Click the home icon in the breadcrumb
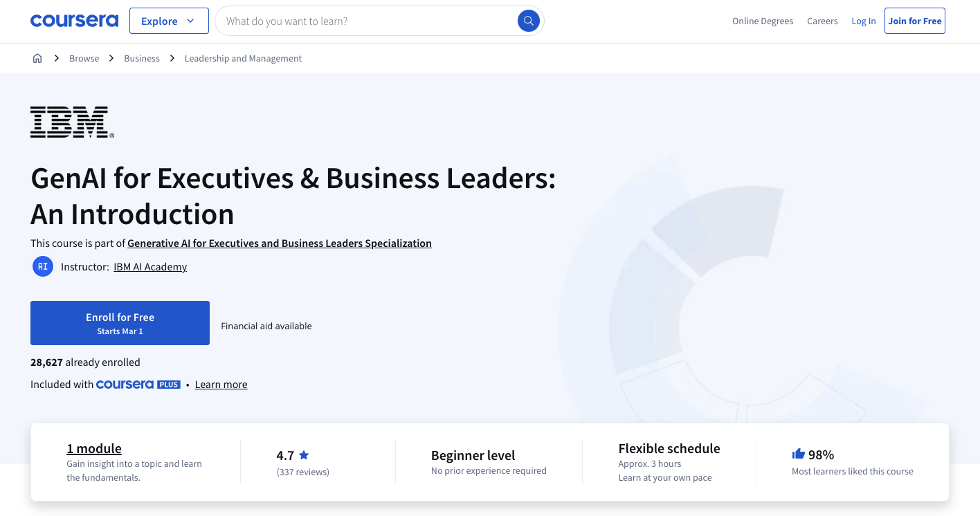Viewport: 980px width, 516px height. click(x=37, y=58)
